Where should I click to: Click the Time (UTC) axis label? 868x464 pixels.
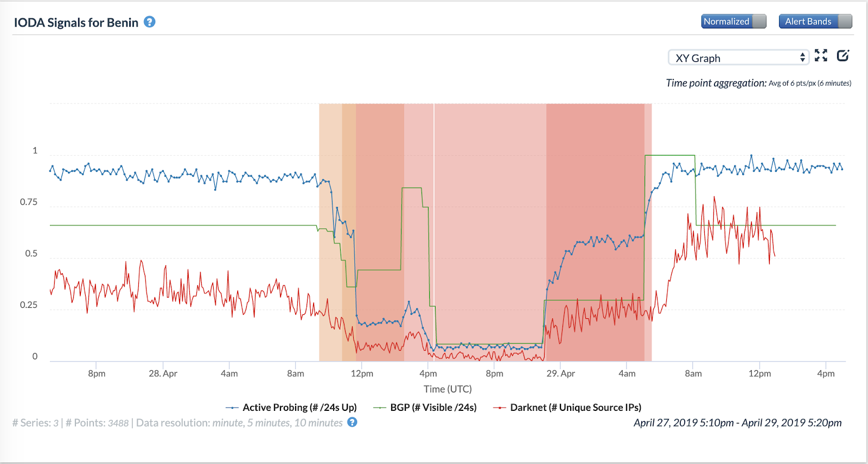pyautogui.click(x=448, y=389)
